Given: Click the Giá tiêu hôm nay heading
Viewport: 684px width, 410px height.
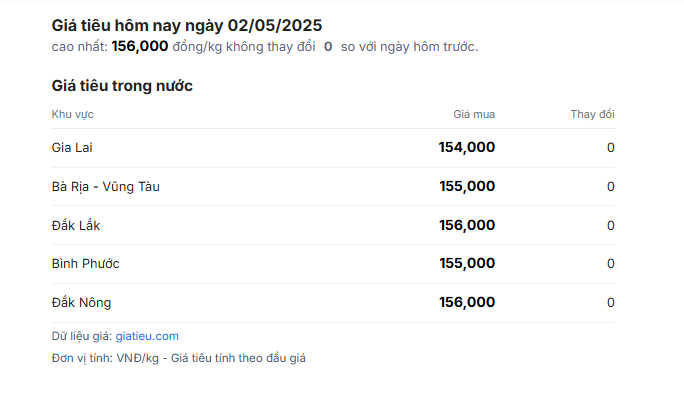Looking at the screenshot, I should (x=187, y=25).
